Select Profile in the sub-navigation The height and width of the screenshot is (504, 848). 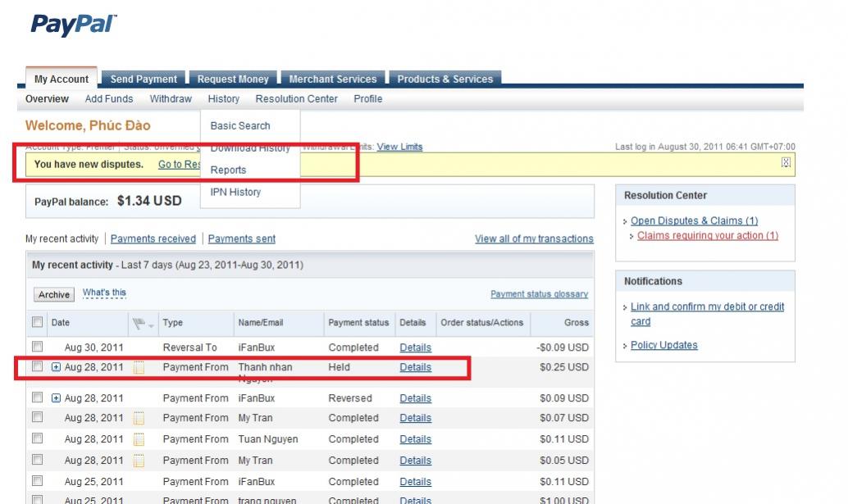point(368,99)
